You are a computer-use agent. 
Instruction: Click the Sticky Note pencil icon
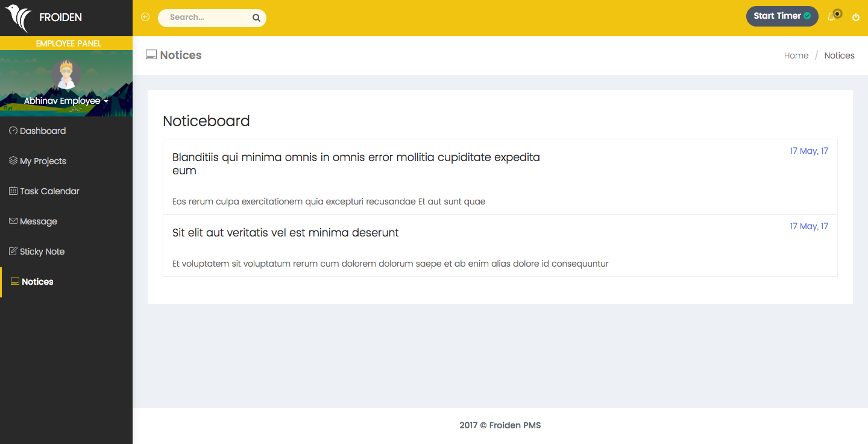(x=13, y=252)
